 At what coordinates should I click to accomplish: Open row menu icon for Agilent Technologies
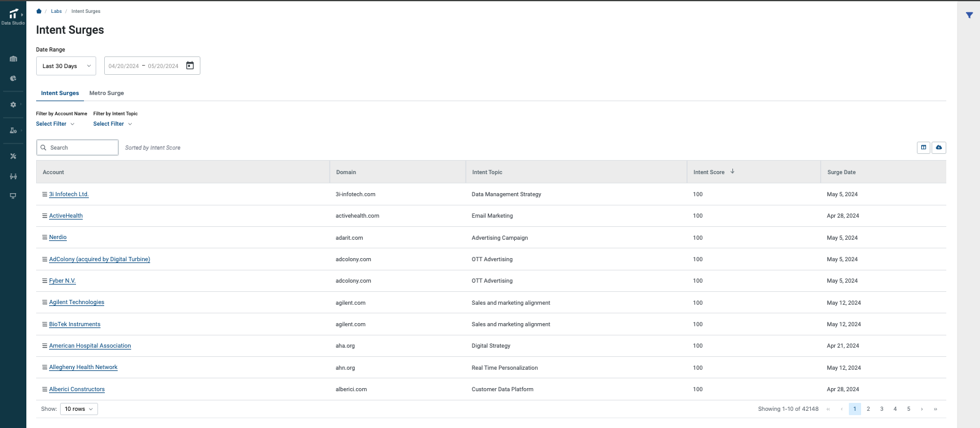[45, 302]
